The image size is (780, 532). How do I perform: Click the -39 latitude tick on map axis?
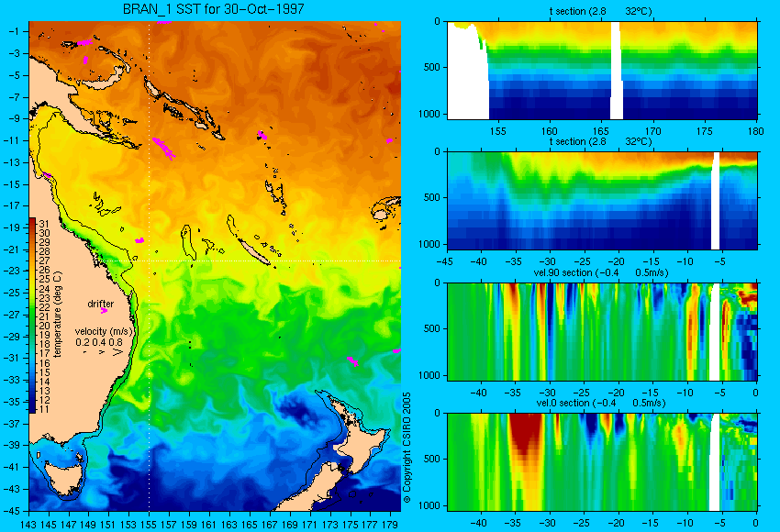(11, 445)
